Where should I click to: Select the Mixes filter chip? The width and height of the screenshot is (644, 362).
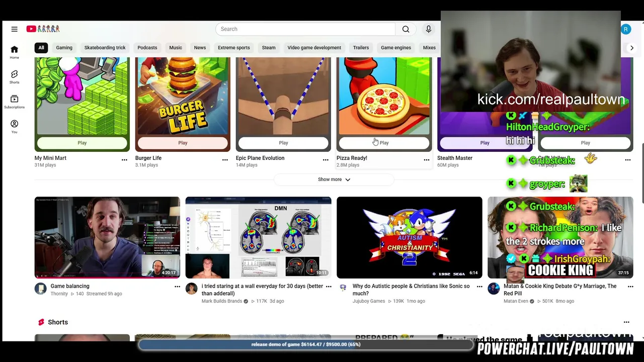tap(429, 48)
